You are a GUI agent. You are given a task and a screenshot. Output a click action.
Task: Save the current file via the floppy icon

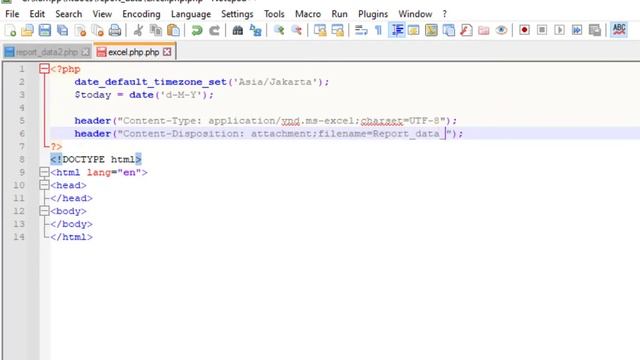point(45,30)
